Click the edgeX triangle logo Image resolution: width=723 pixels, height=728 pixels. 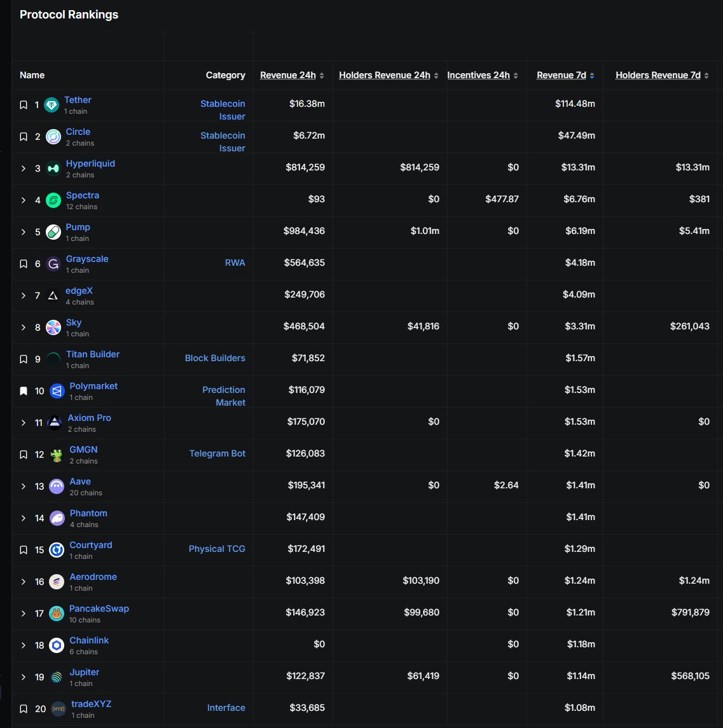[x=53, y=296]
